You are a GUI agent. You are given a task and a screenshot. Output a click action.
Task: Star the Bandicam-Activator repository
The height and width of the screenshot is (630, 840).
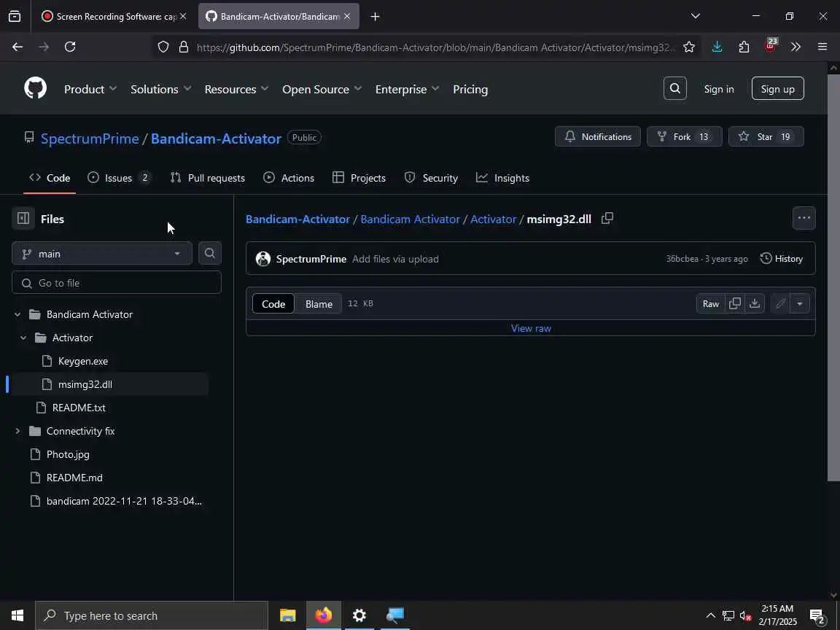click(766, 136)
